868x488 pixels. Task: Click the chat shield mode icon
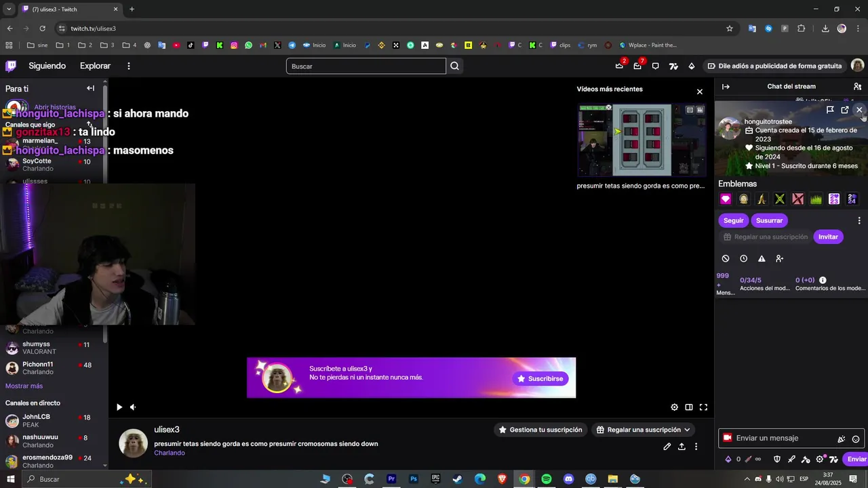(x=777, y=459)
